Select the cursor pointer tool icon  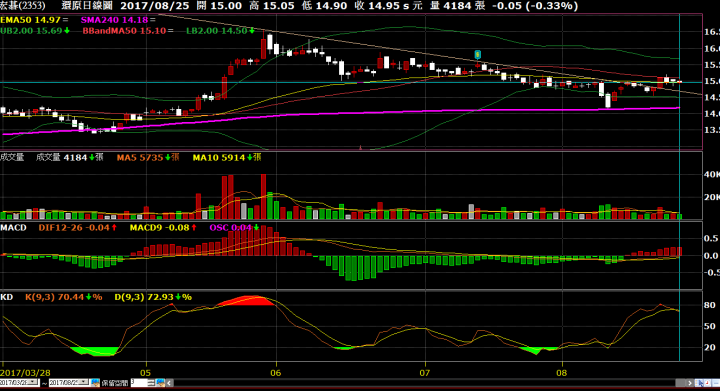[x=700, y=383]
